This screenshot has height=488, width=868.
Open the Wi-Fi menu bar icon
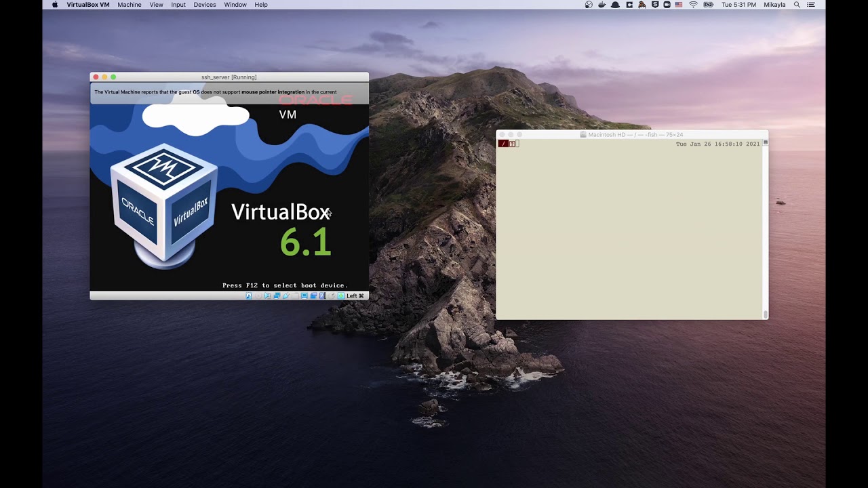[x=693, y=5]
